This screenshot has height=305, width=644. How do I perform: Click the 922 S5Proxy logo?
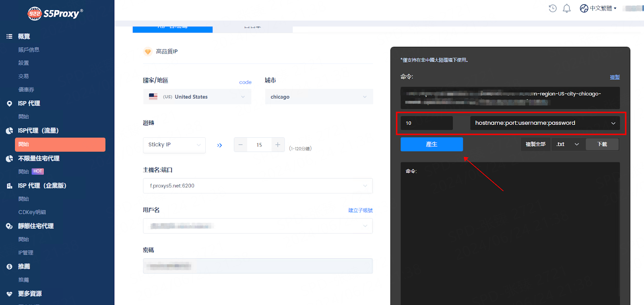pyautogui.click(x=55, y=14)
